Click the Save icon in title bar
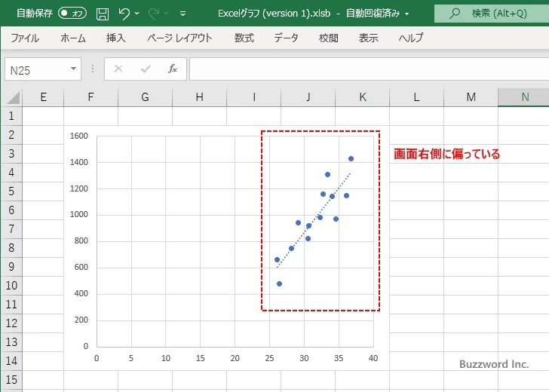549x392 pixels. pos(103,14)
